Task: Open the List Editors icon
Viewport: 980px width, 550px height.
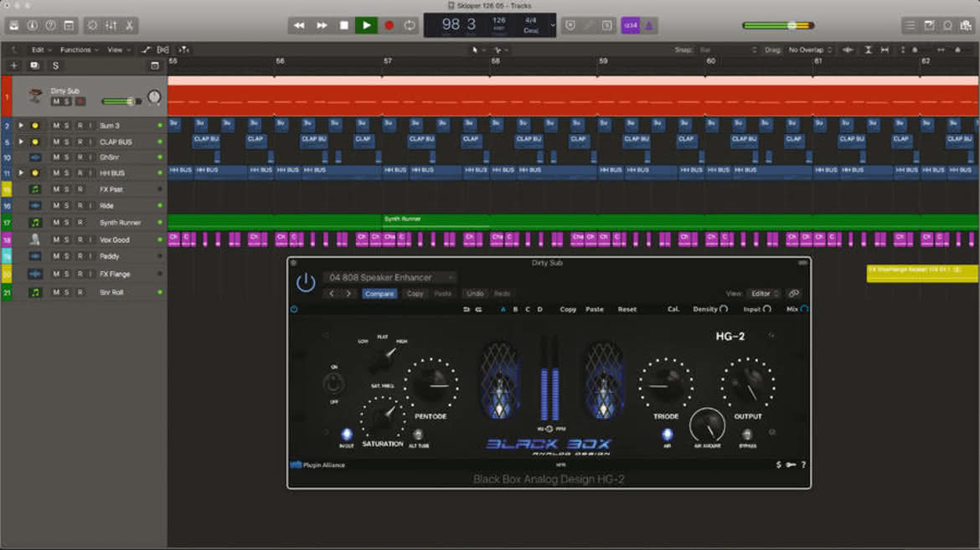Action: [910, 26]
